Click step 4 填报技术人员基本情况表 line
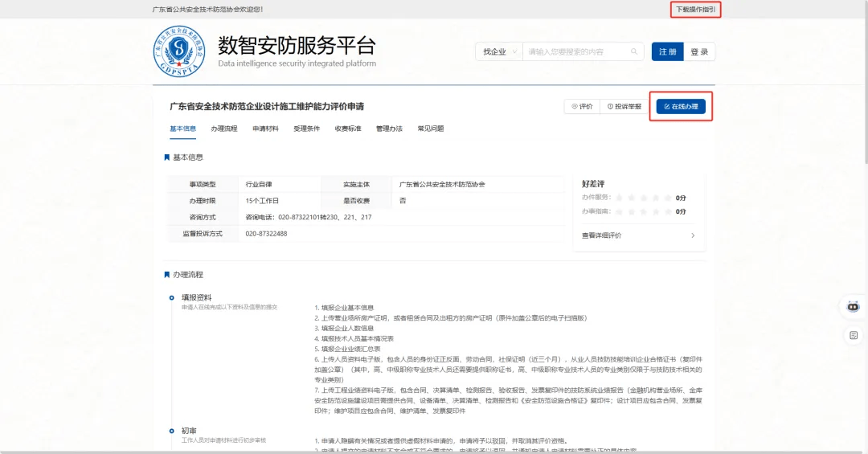The width and height of the screenshot is (868, 454). pos(354,338)
